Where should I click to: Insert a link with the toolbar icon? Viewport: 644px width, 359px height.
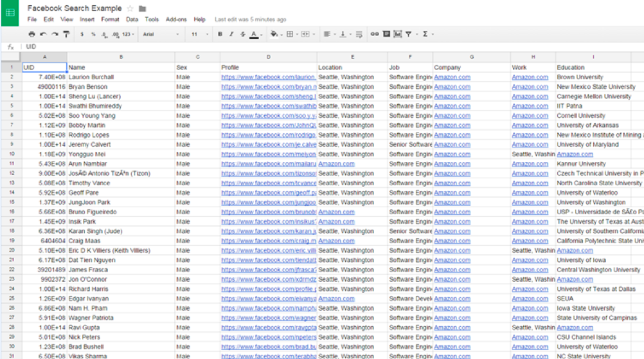pos(375,34)
